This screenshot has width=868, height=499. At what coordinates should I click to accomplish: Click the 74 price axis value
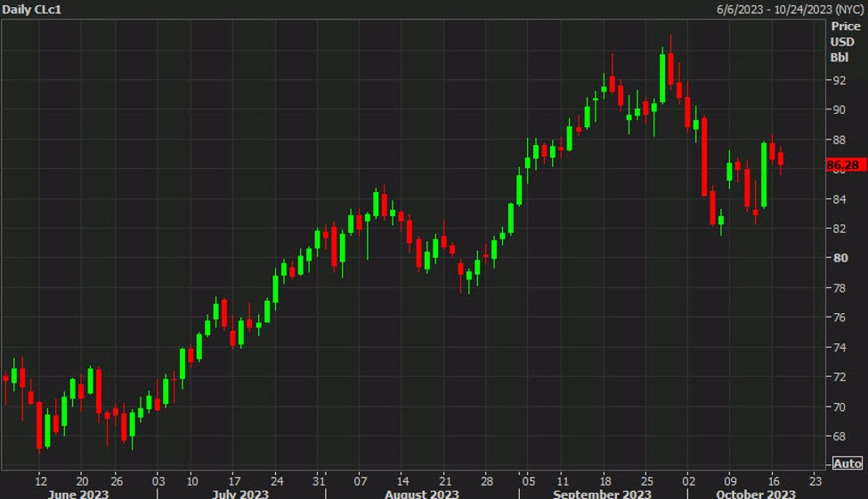(840, 348)
